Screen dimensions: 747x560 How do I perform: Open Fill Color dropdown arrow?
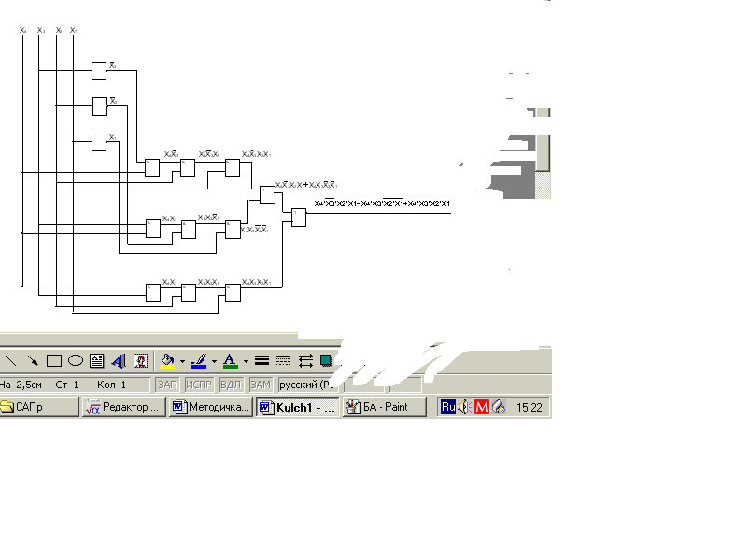pos(182,361)
